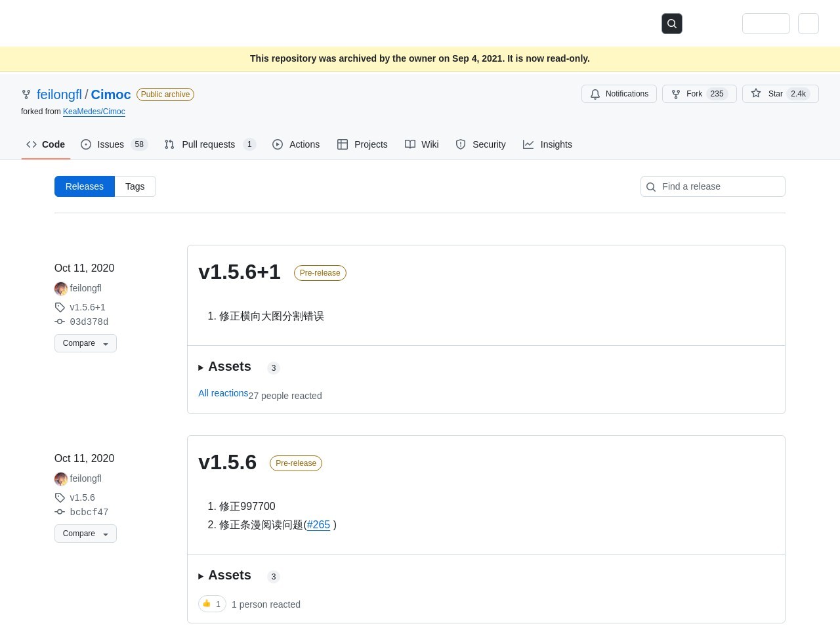This screenshot has width=840, height=630.
Task: Click the tag icon next to v1.5.6+1
Action: pyautogui.click(x=60, y=307)
